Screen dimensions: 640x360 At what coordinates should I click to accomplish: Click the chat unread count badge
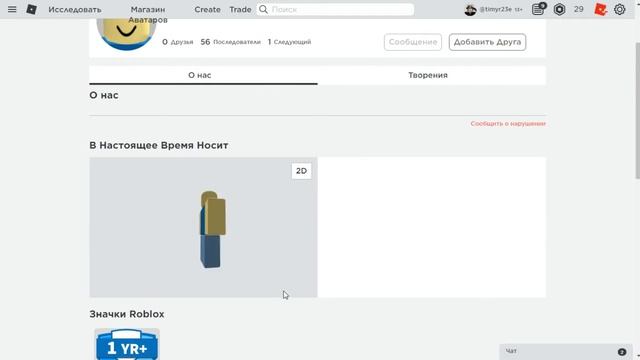[x=622, y=352]
